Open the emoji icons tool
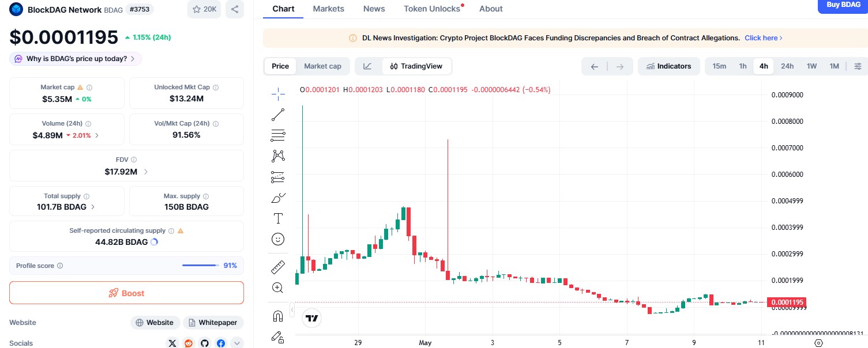Image resolution: width=868 pixels, height=348 pixels. [x=278, y=239]
